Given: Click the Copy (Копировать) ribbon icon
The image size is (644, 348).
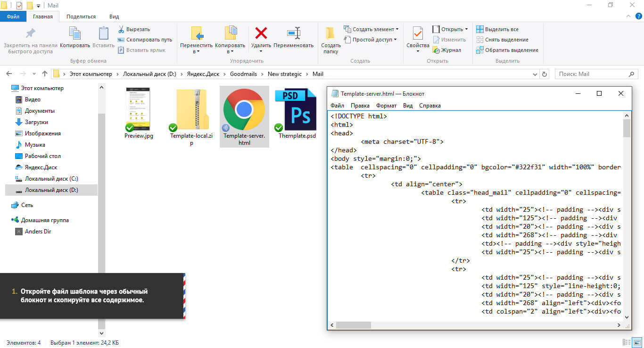Looking at the screenshot, I should point(75,33).
